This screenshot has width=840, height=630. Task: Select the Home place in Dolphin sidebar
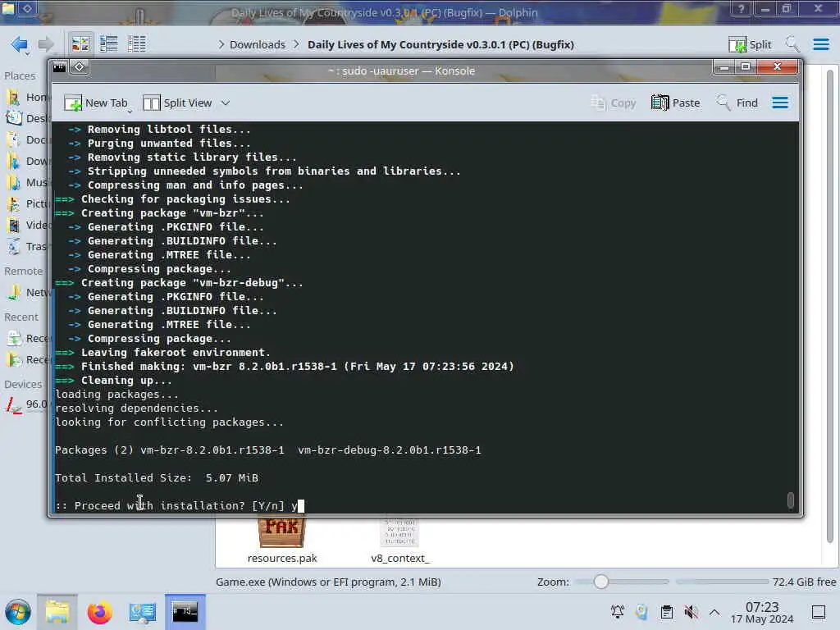(x=27, y=97)
